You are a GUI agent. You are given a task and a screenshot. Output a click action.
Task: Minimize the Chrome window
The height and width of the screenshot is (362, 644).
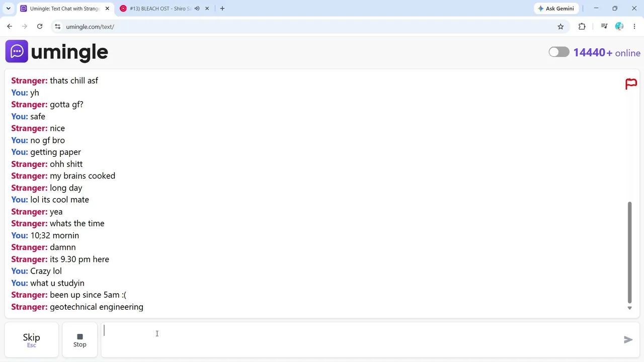pos(596,9)
